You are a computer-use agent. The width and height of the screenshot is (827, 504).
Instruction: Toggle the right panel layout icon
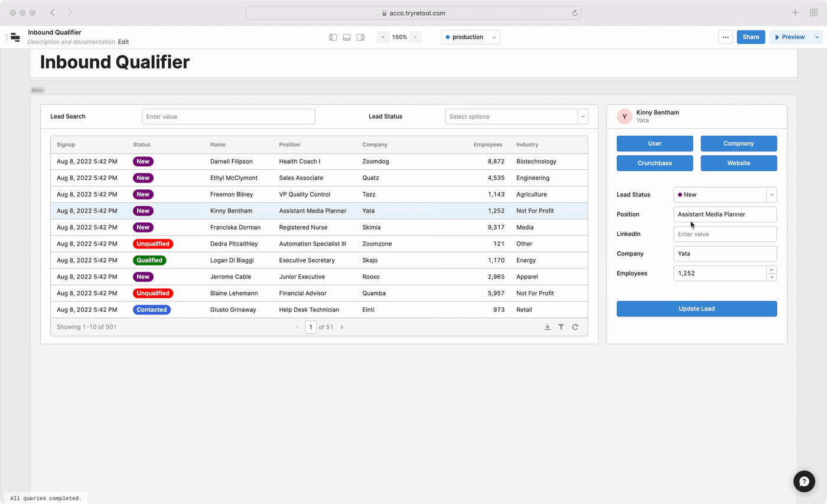(x=360, y=37)
